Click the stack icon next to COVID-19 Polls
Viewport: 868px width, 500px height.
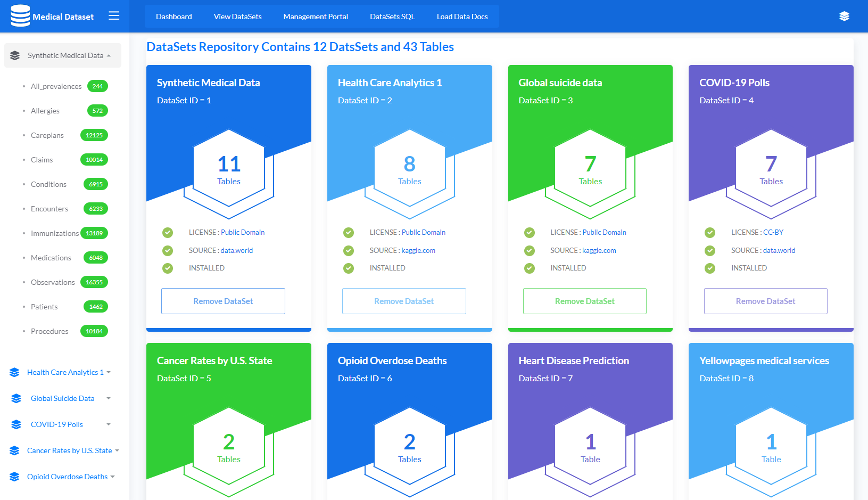tap(16, 424)
